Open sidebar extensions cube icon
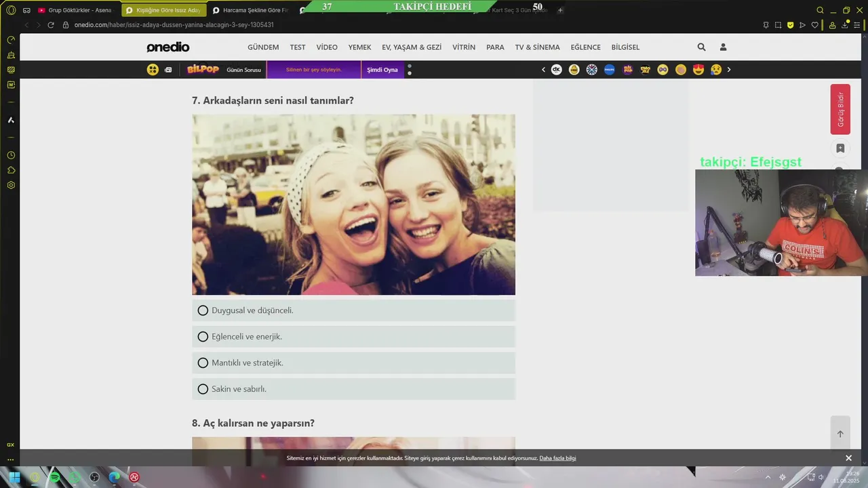 (11, 170)
